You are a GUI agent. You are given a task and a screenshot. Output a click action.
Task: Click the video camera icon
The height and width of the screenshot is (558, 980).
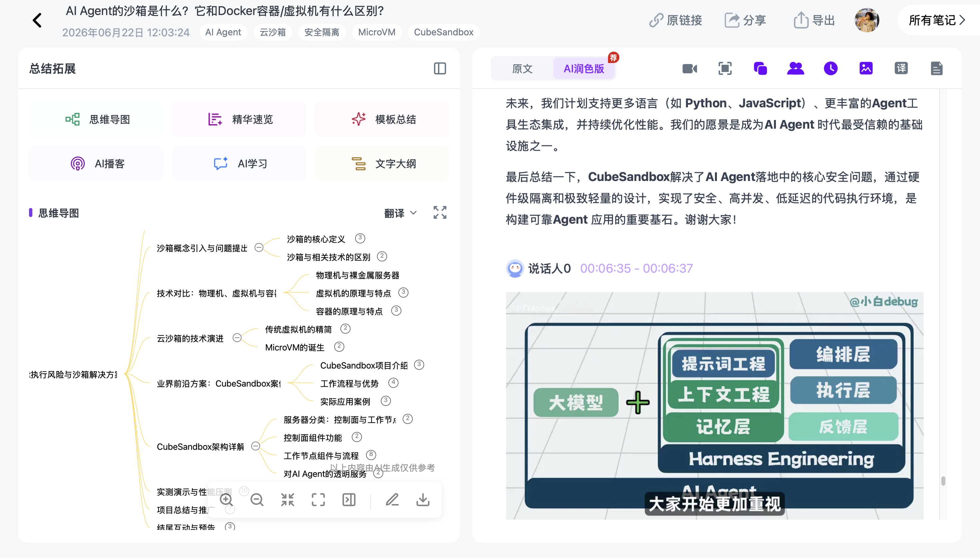pyautogui.click(x=690, y=69)
